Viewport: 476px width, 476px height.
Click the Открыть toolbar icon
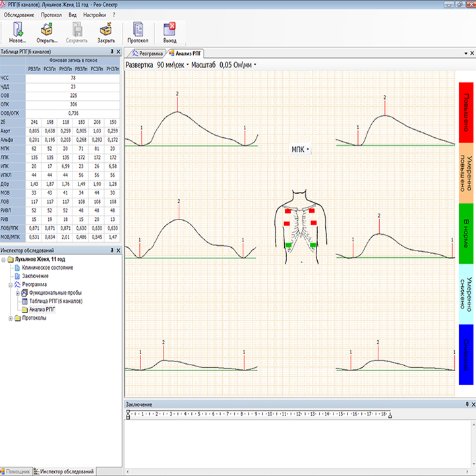pyautogui.click(x=47, y=32)
